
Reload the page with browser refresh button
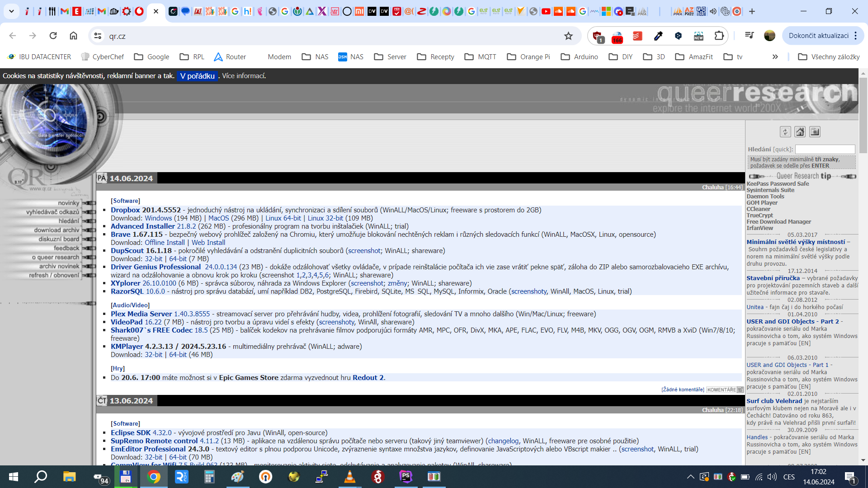coord(53,36)
